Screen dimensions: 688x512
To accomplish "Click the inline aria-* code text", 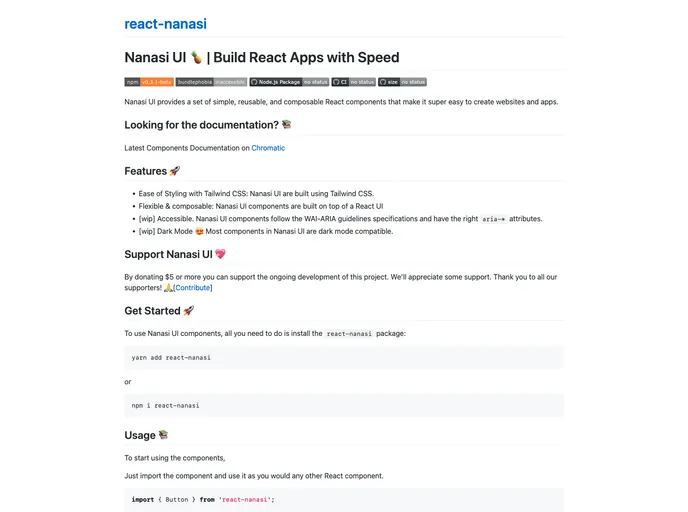I will (493, 218).
